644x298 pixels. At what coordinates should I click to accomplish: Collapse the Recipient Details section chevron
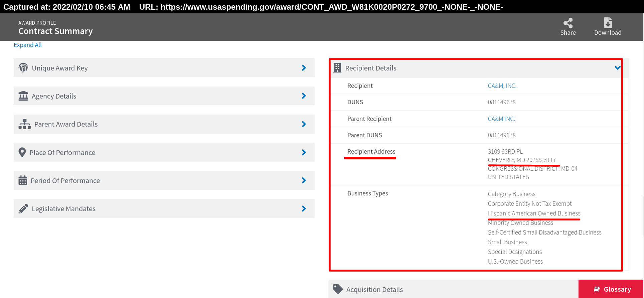click(618, 68)
